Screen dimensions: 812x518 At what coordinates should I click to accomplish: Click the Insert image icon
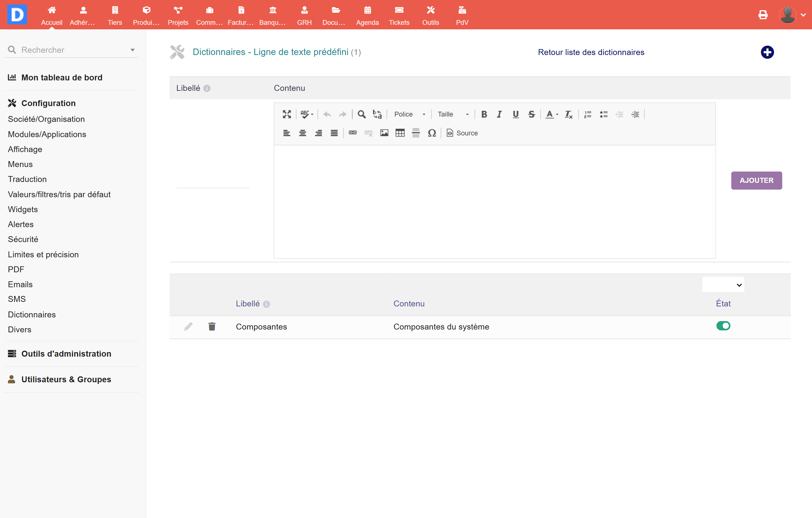tap(384, 133)
